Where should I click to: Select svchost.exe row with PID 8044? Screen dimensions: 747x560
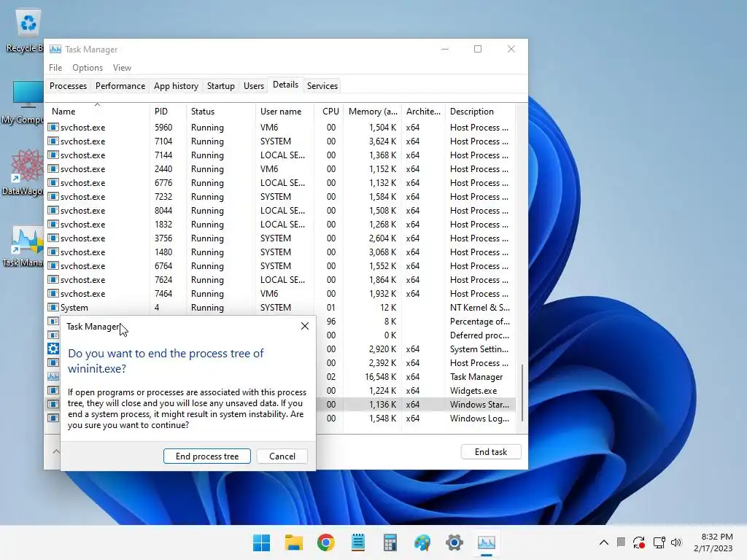click(280, 211)
